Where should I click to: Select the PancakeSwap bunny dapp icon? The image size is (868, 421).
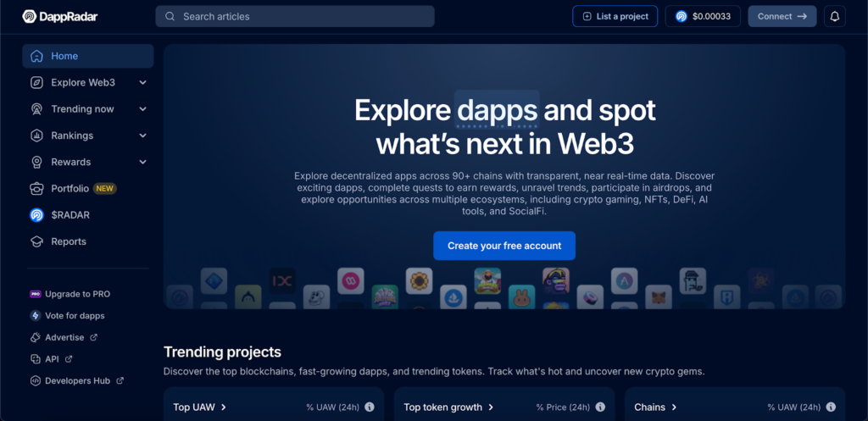[x=521, y=297]
